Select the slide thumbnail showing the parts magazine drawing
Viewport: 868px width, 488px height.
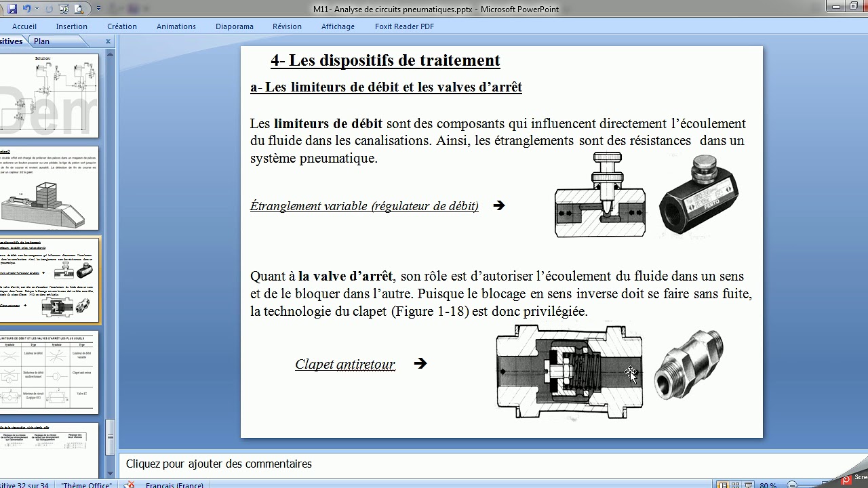click(x=49, y=188)
